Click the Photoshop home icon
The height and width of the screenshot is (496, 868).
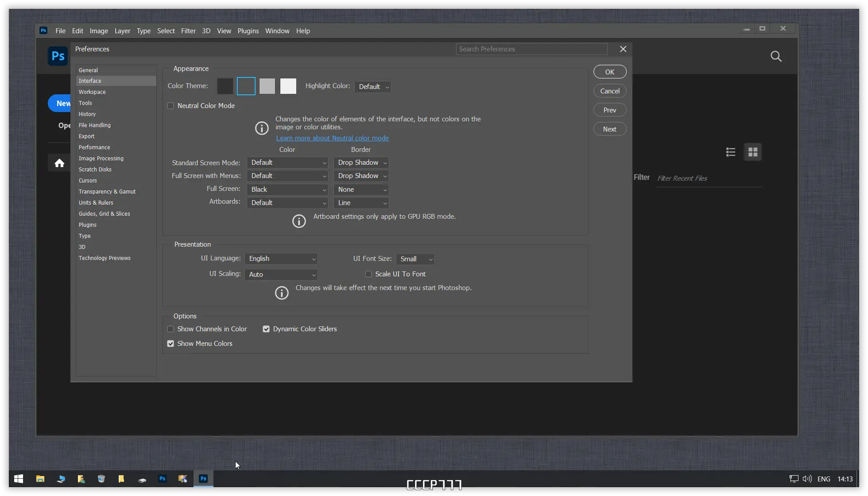coord(59,163)
